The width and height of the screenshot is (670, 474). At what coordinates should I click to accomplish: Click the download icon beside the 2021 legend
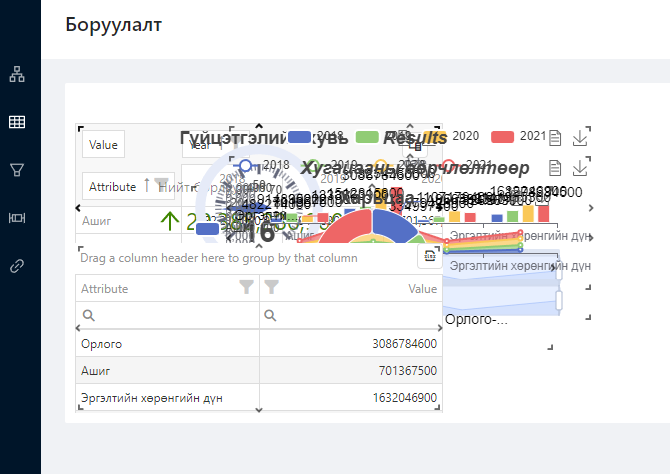[580, 138]
